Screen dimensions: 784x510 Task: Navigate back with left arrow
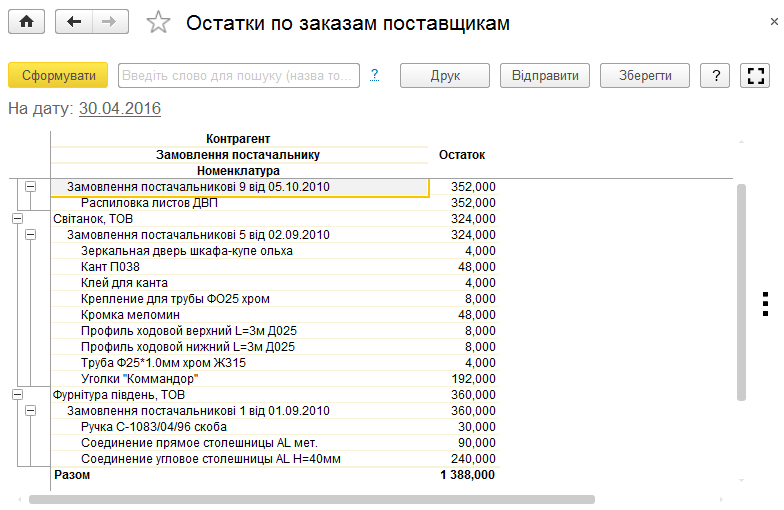click(x=74, y=22)
